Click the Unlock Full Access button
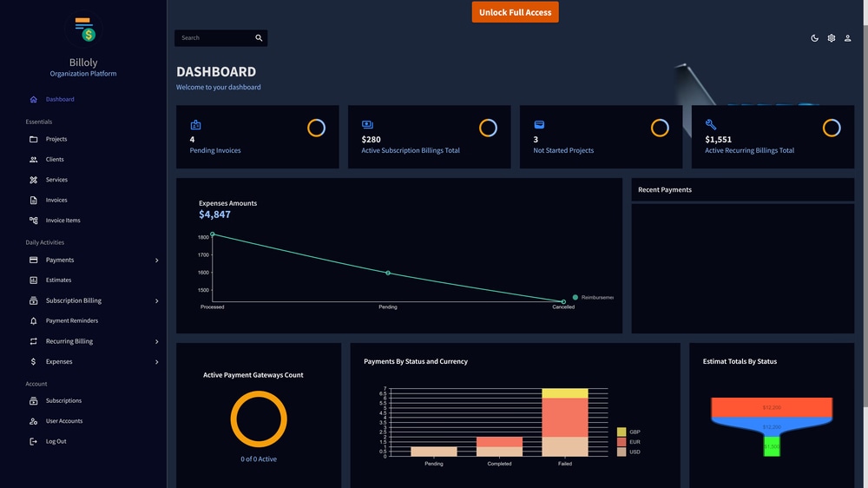The image size is (868, 488). click(515, 12)
